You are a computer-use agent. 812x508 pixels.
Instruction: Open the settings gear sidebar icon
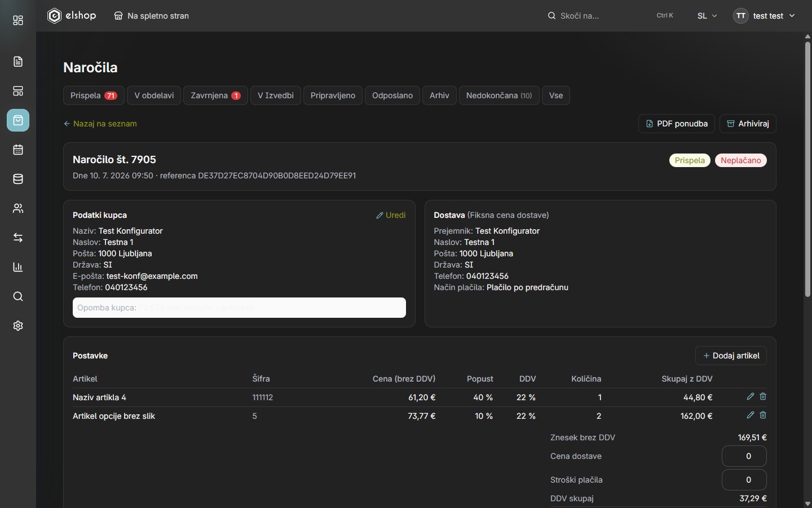tap(18, 326)
